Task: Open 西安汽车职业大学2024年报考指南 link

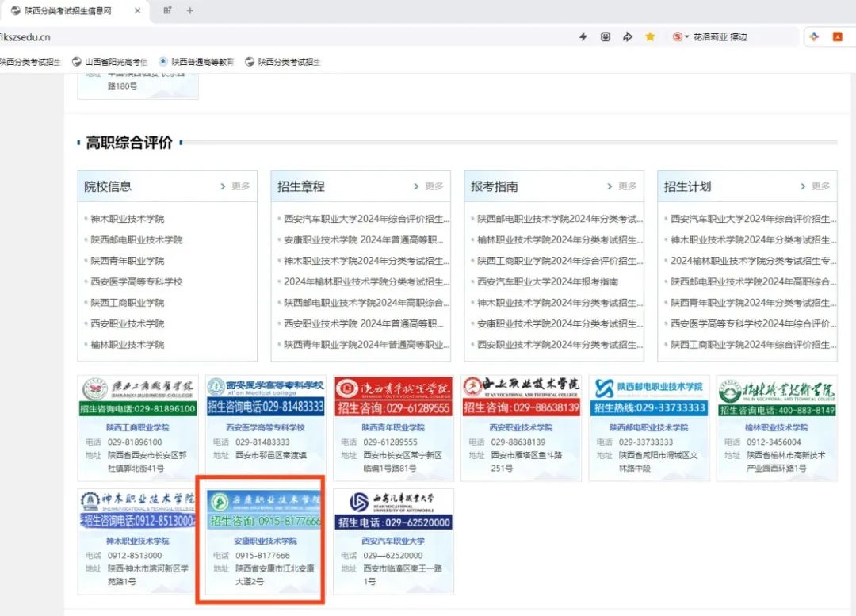Action: (x=548, y=281)
